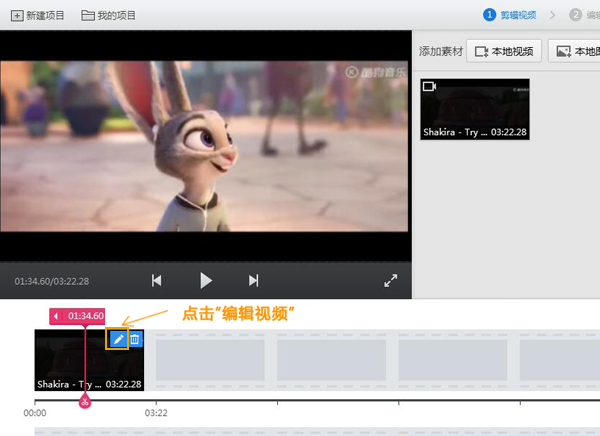
Task: Play the video preview
Action: (206, 281)
